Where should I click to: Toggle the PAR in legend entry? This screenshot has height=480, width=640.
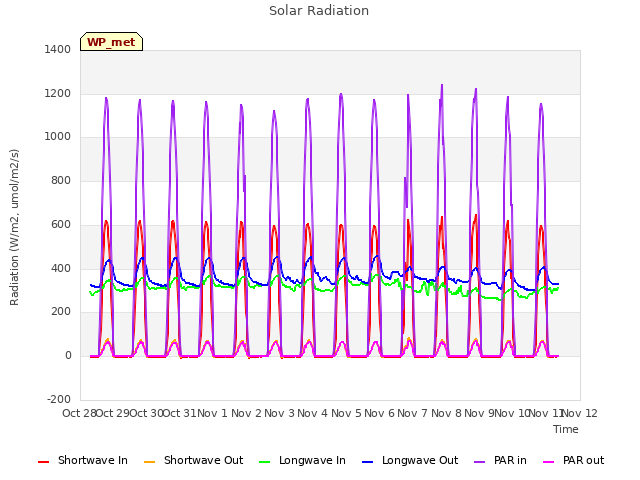(x=500, y=460)
